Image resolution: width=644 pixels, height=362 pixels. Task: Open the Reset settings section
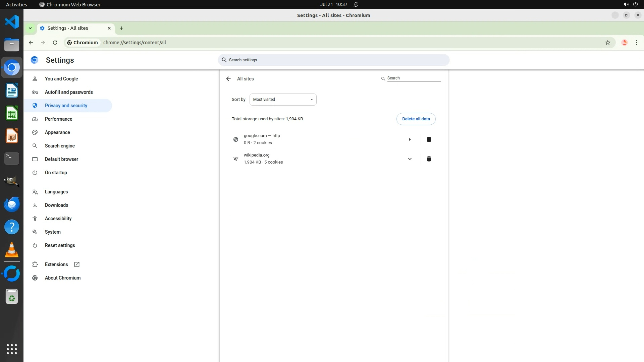[60, 245]
